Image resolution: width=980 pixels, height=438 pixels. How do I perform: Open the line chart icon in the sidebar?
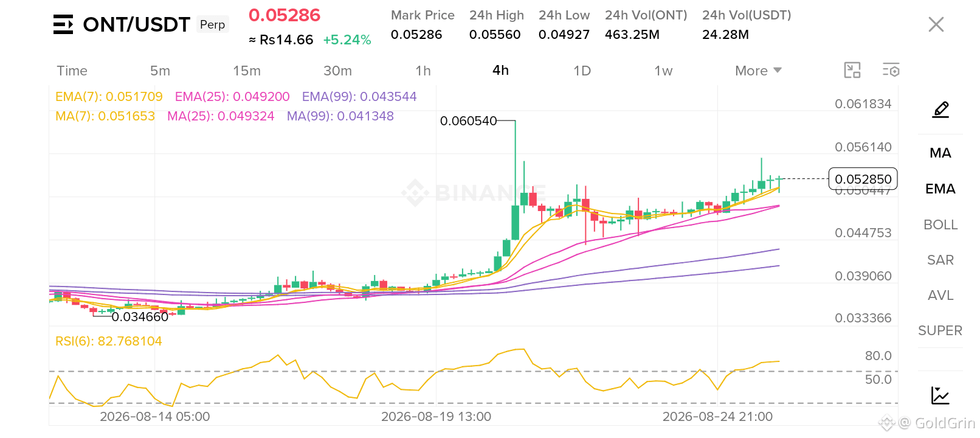(x=940, y=395)
